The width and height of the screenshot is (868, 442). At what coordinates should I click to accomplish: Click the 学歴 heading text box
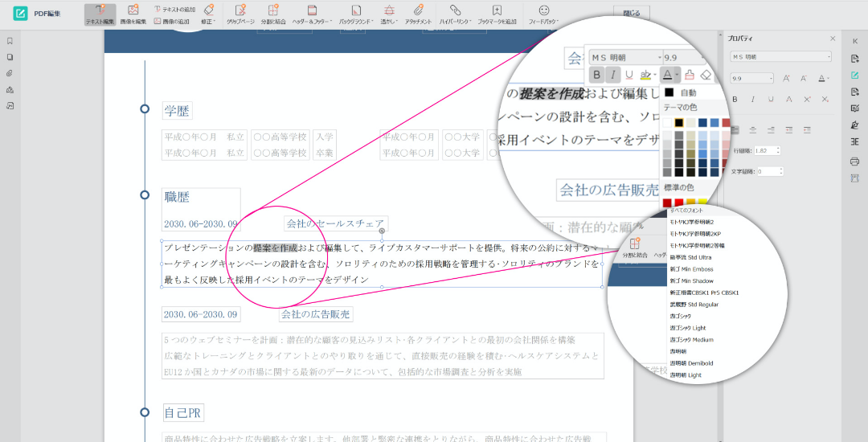[x=177, y=111]
